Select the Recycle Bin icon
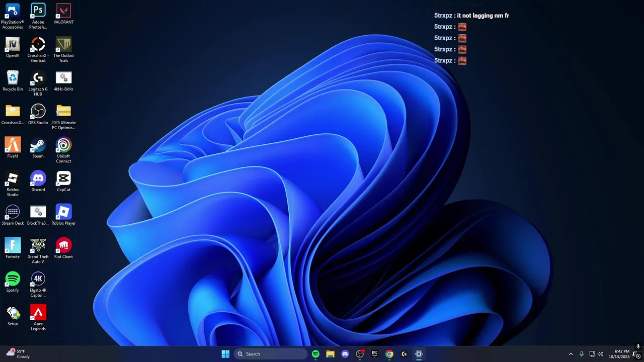Screen dimensions: 644x362 [13, 81]
